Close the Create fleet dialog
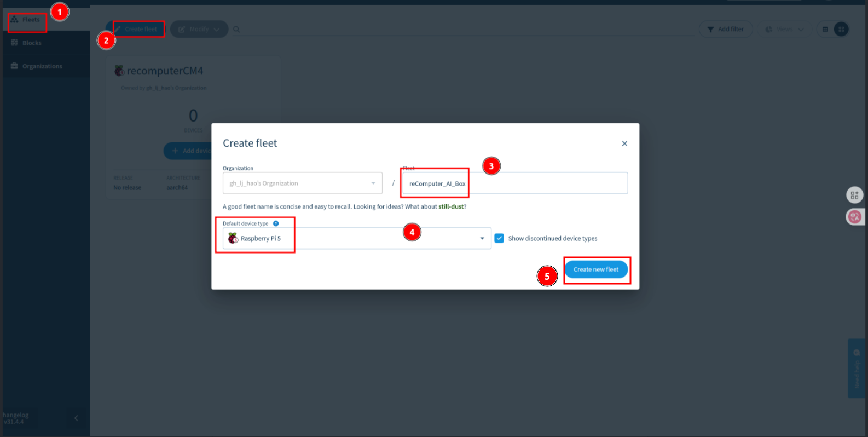This screenshot has height=437, width=868. [x=624, y=143]
